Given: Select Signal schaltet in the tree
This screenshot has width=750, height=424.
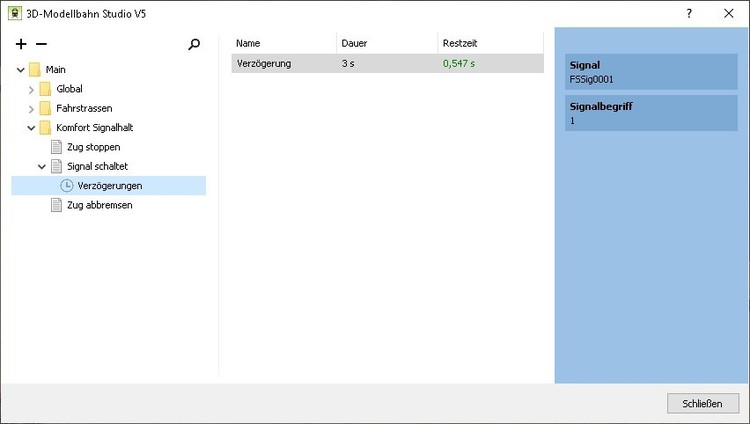Looking at the screenshot, I should tap(98, 167).
